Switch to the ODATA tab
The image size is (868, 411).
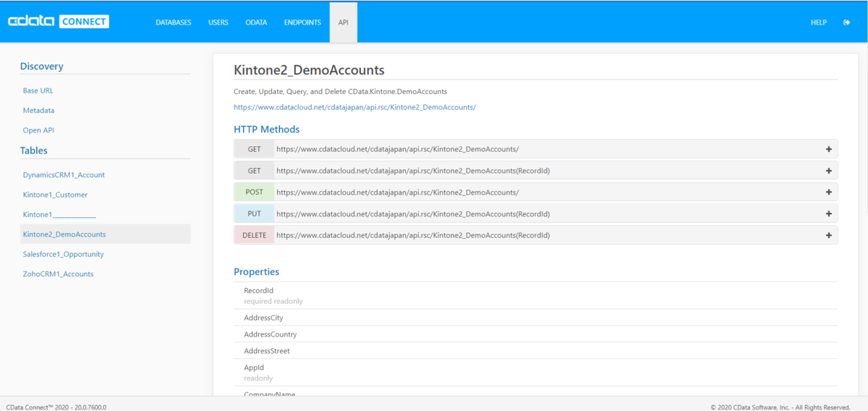point(256,22)
